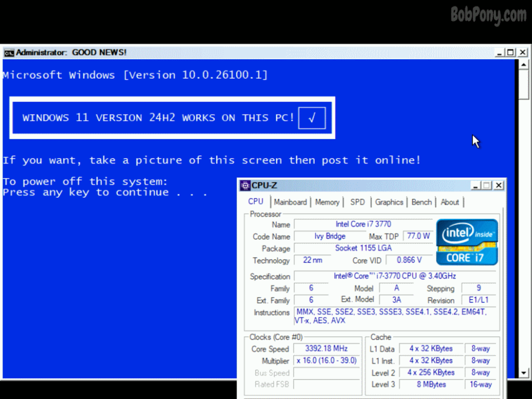Open the Bench tab
The image size is (532, 399).
point(421,202)
